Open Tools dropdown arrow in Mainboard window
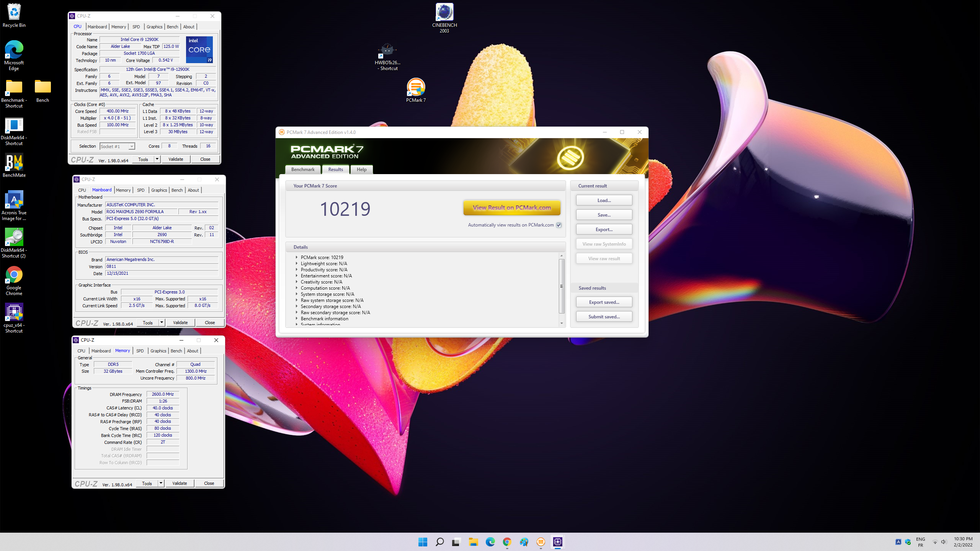Image resolution: width=980 pixels, height=551 pixels. [162, 323]
